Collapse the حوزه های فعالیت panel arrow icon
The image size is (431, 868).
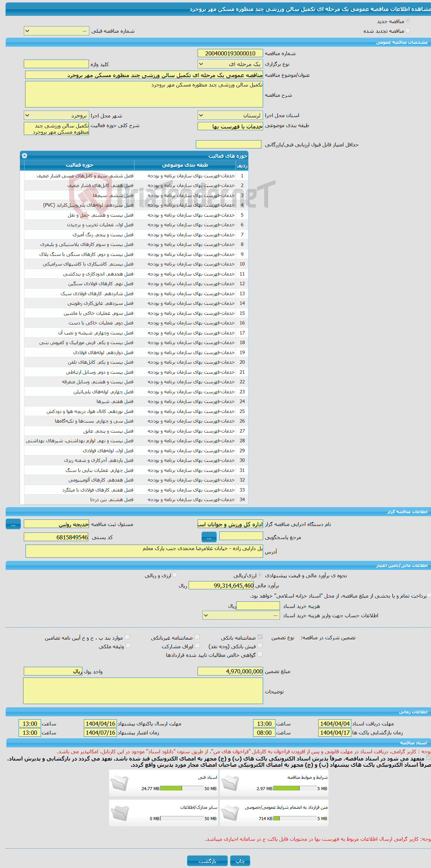tap(24, 156)
